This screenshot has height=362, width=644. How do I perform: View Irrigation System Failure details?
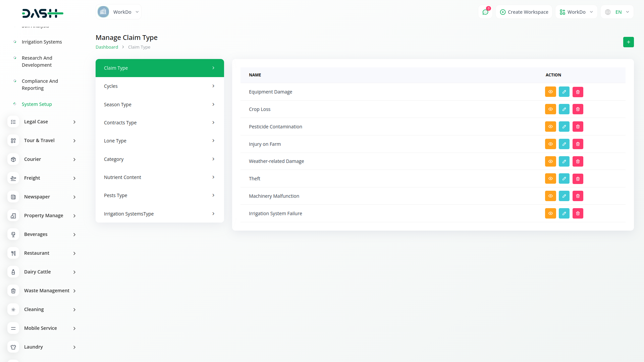point(550,214)
